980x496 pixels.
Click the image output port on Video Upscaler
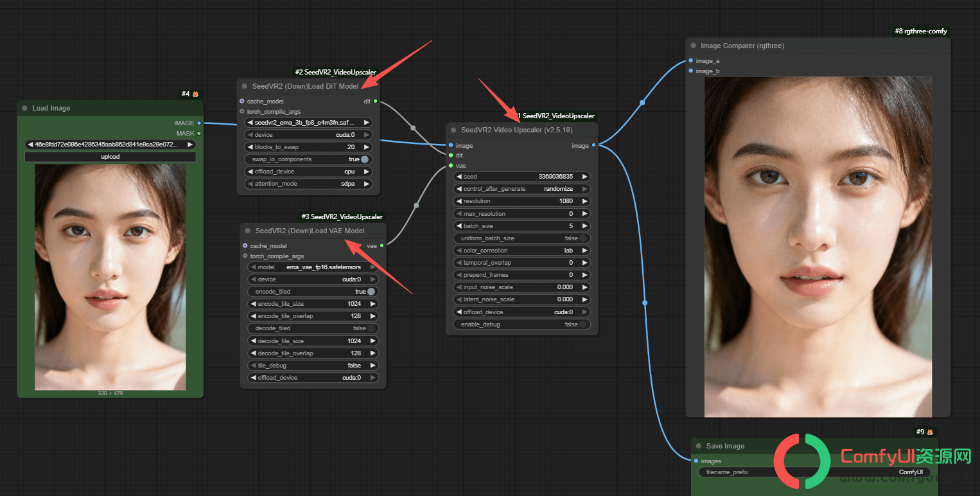(x=594, y=145)
